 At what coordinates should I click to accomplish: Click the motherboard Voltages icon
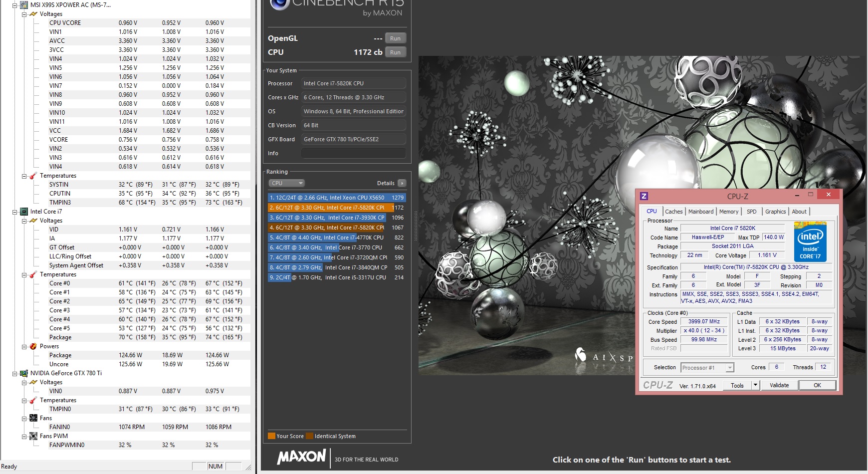click(33, 14)
